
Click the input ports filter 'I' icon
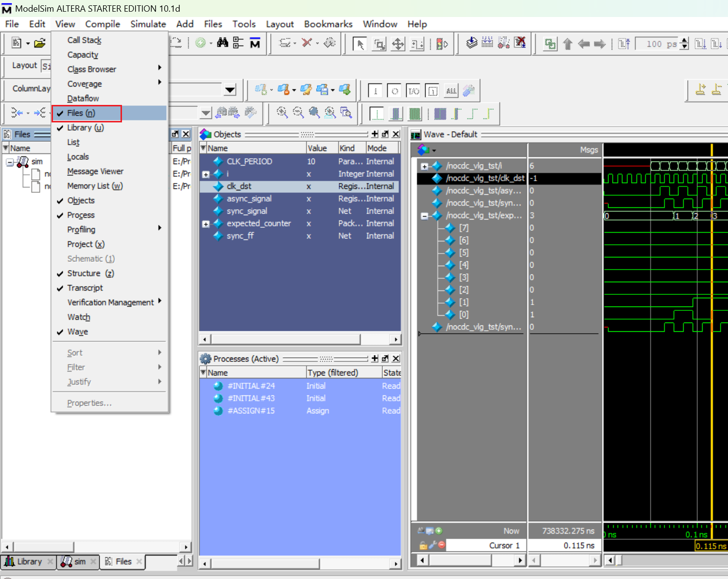(x=375, y=91)
